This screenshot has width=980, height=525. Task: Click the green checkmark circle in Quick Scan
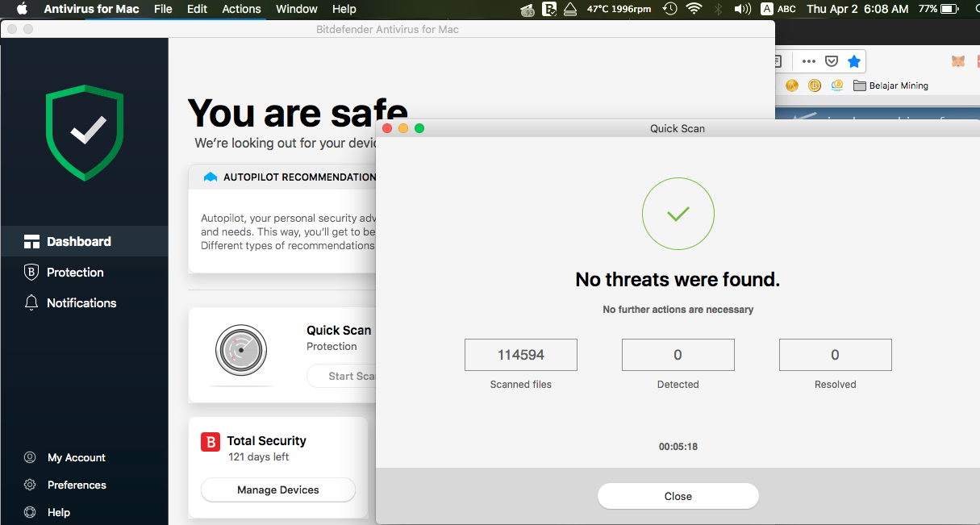678,214
